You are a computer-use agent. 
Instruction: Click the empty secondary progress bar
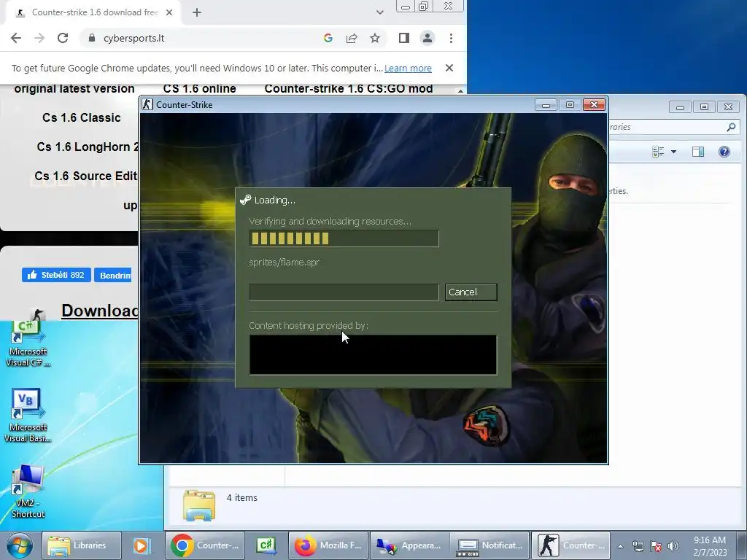coord(344,292)
